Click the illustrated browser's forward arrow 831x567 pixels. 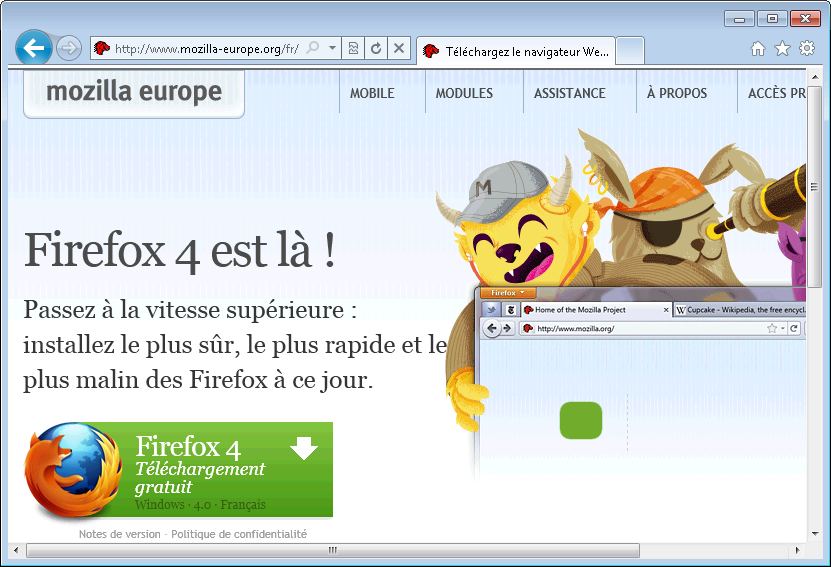point(507,329)
